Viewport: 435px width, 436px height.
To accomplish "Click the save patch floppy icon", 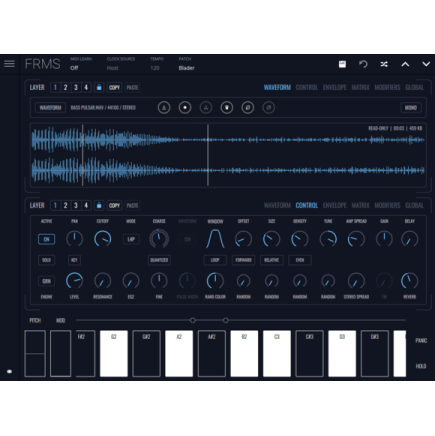I will (x=342, y=64).
